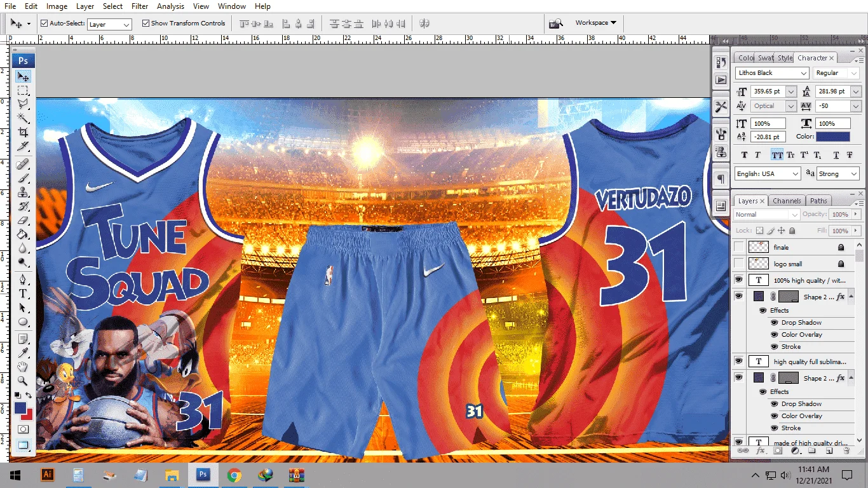Open the Layers panel Fill slider arrow
Viewport: 868px width, 488px height.
tap(855, 231)
